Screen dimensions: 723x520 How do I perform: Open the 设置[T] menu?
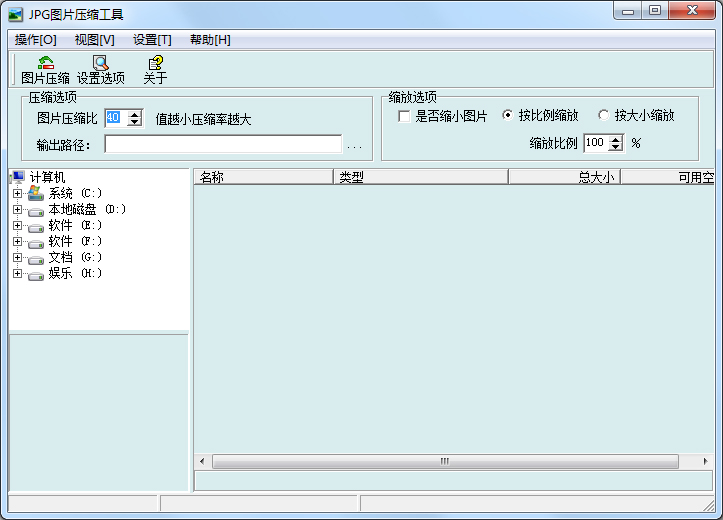[152, 40]
